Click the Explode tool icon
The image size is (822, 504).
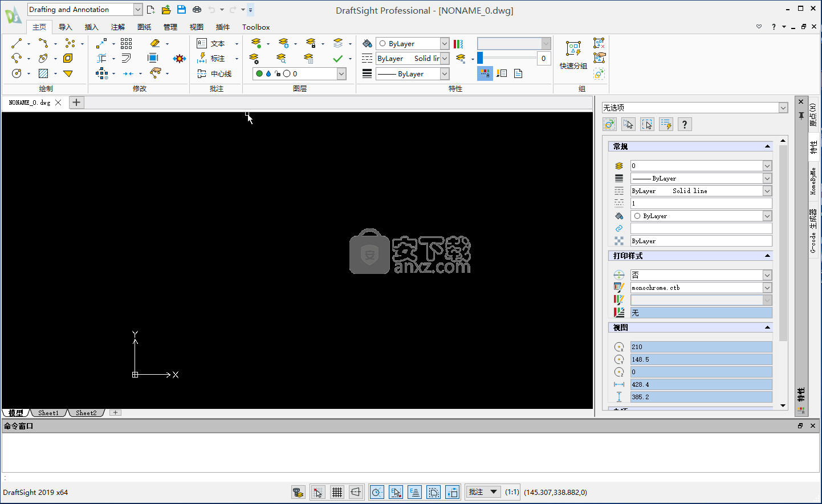click(x=180, y=58)
